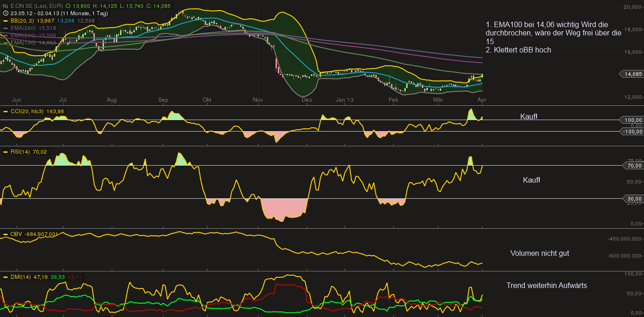The width and height of the screenshot is (644, 317).
Task: Click the Nov label on the time axis
Action: click(x=258, y=99)
